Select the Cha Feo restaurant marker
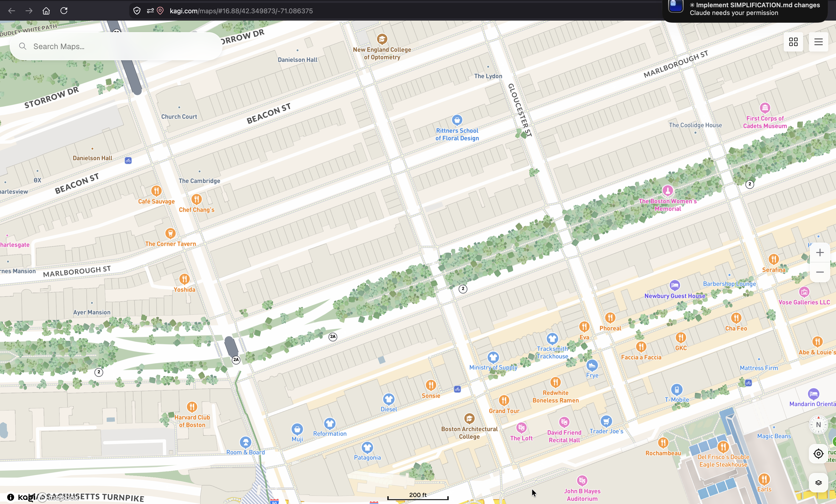Screen dimensions: 836x504 pyautogui.click(x=736, y=318)
